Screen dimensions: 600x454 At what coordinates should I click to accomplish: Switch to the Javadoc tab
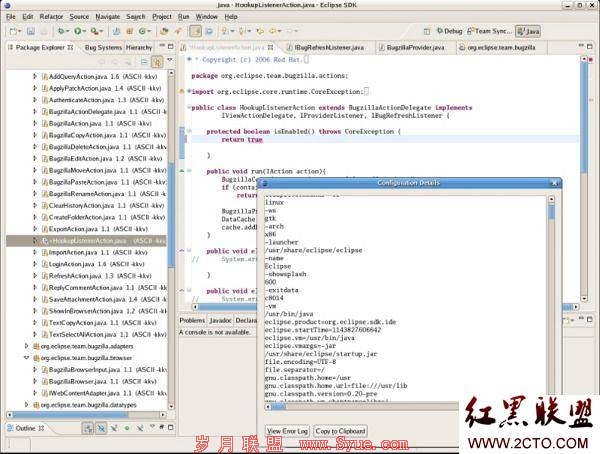click(220, 320)
